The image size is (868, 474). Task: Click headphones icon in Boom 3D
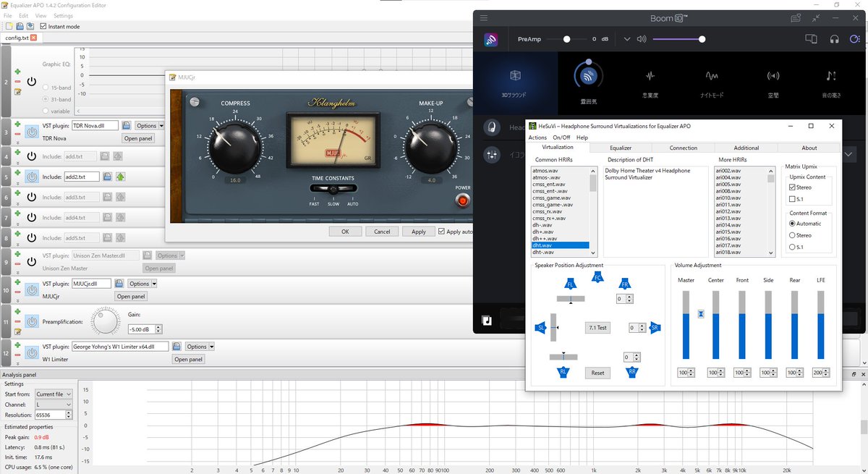[x=834, y=39]
